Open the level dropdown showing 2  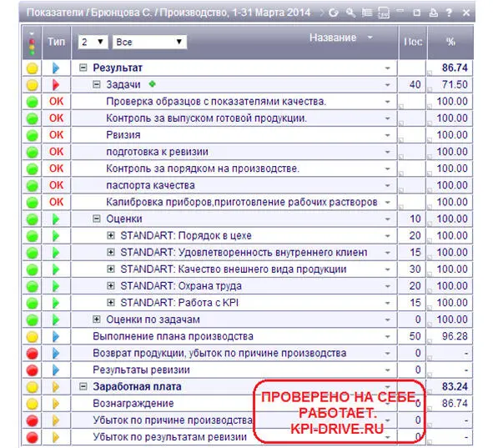[x=93, y=42]
